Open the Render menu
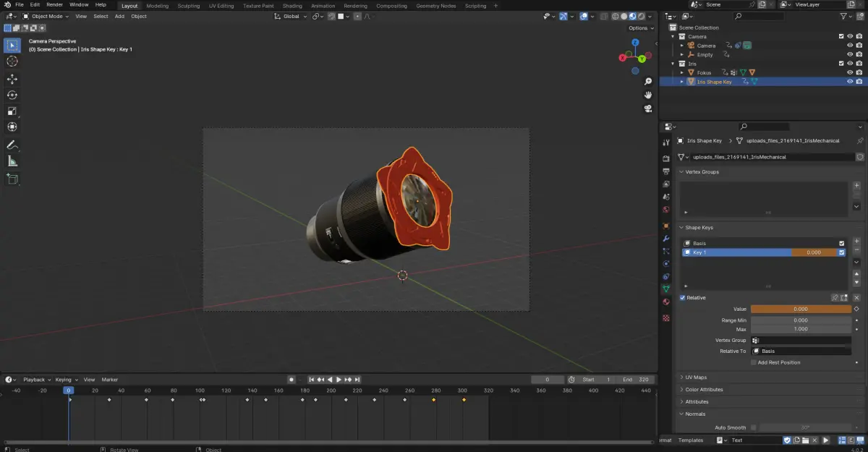The image size is (868, 452). pos(55,4)
